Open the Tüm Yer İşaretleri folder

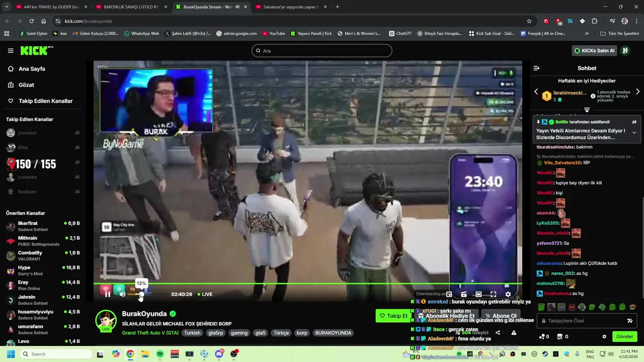620,34
